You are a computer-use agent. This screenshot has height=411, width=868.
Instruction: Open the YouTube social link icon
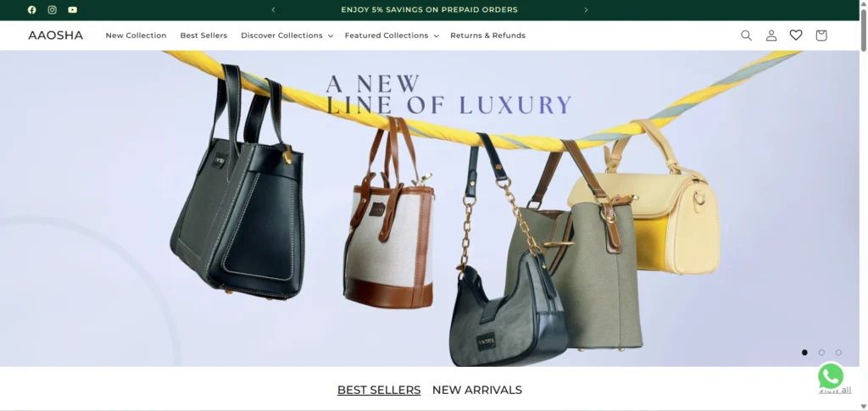tap(73, 9)
